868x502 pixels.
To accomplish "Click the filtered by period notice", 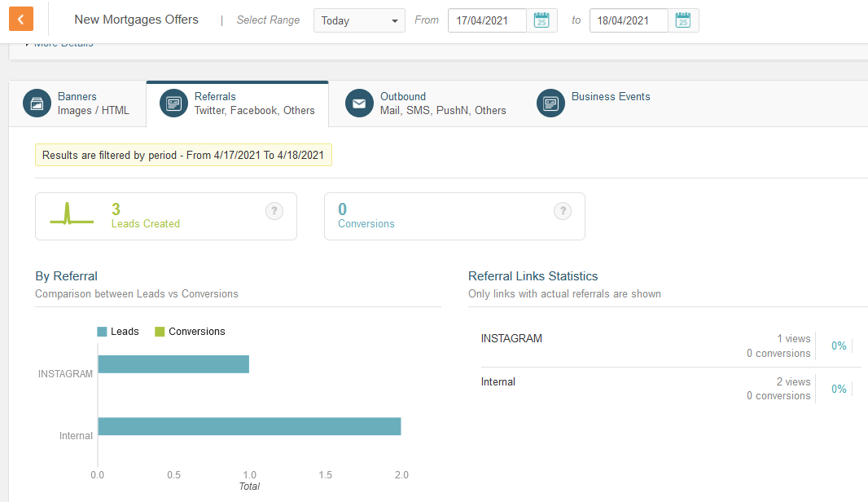I will (183, 155).
